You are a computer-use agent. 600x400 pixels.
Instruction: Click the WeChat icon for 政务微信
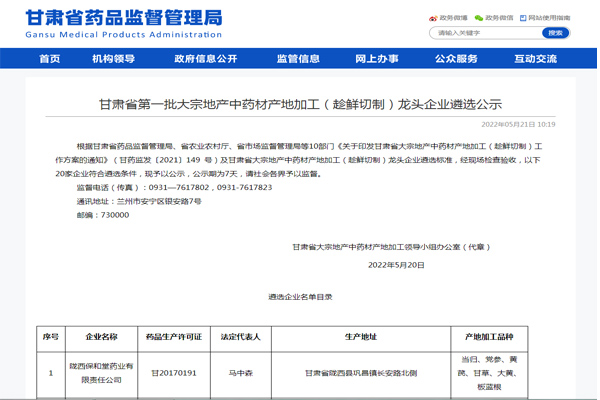click(479, 17)
